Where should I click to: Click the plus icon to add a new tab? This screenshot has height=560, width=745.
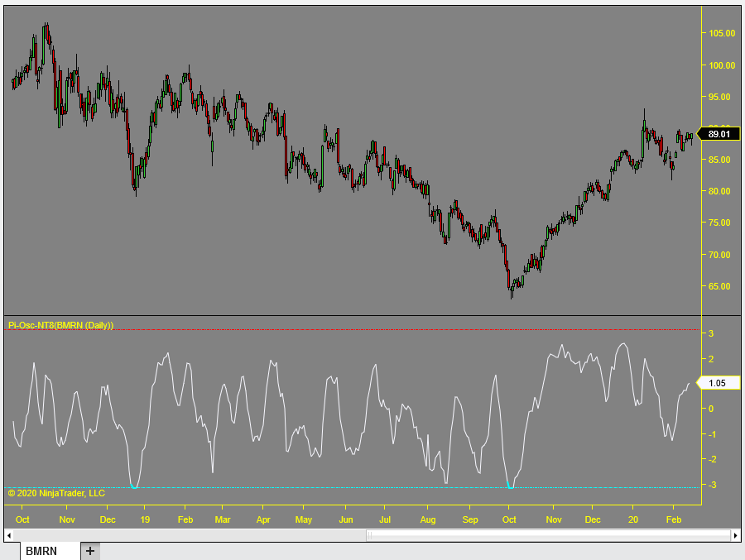tap(90, 550)
